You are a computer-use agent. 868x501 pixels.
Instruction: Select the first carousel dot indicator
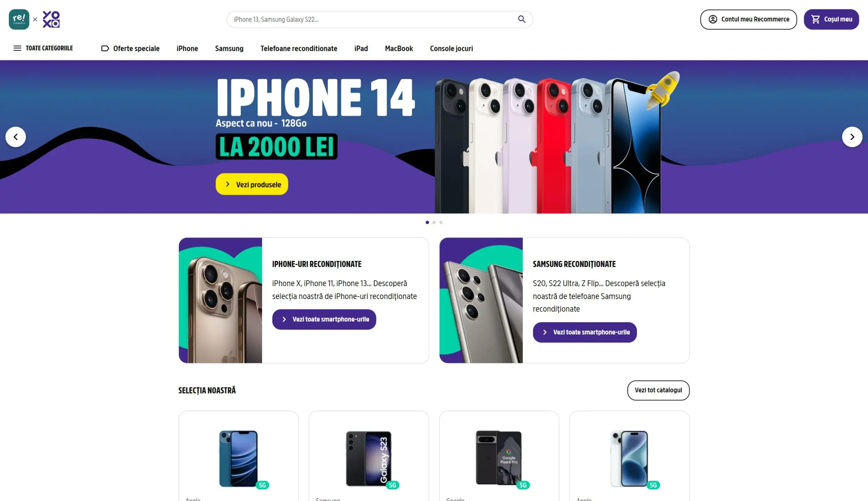click(x=427, y=222)
